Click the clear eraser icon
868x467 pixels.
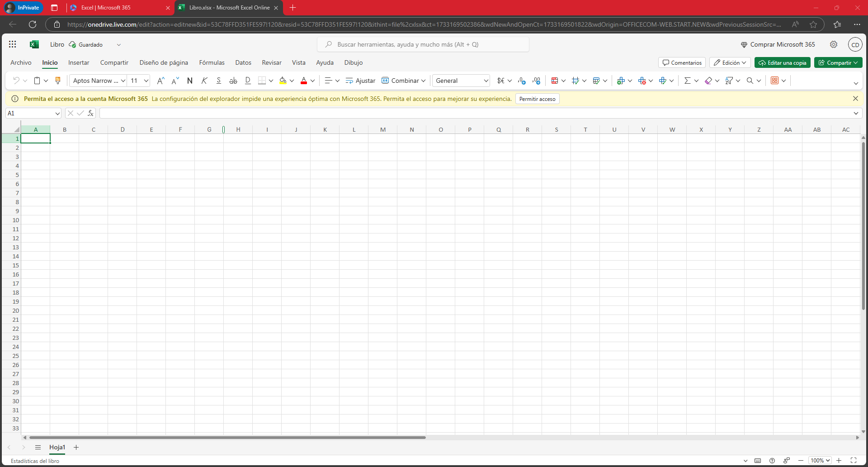point(708,81)
